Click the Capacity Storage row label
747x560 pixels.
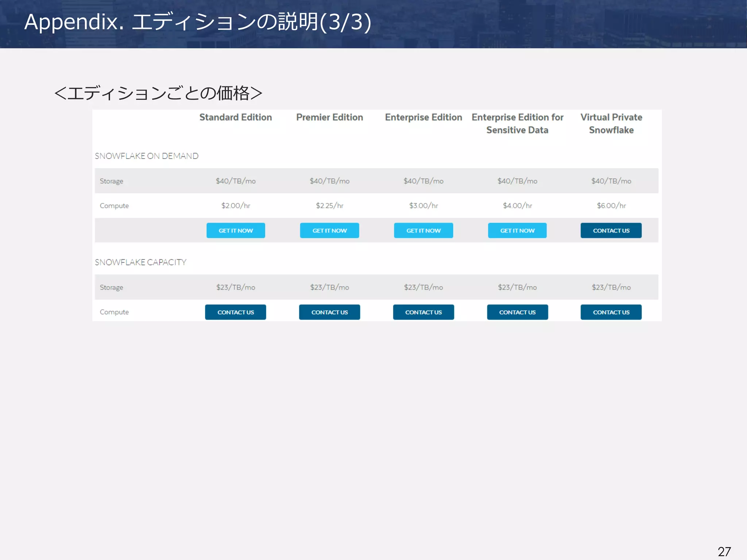(x=112, y=288)
